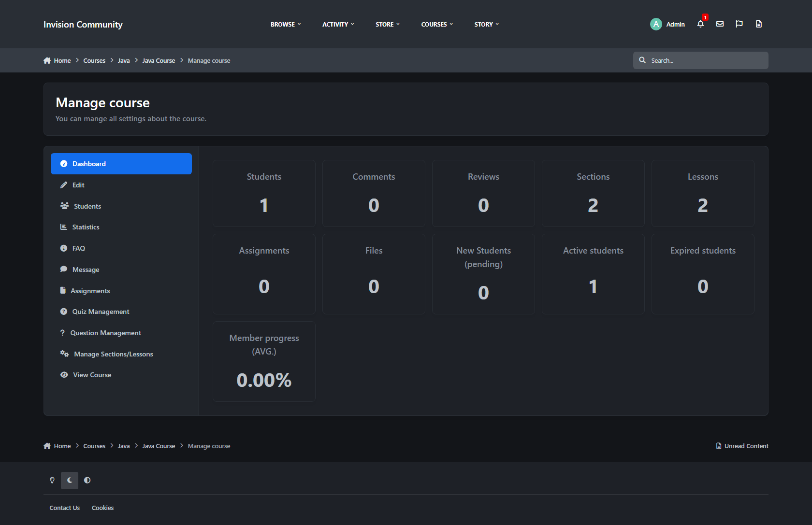The image size is (812, 525).
Task: Click the FAQ info icon
Action: point(63,248)
